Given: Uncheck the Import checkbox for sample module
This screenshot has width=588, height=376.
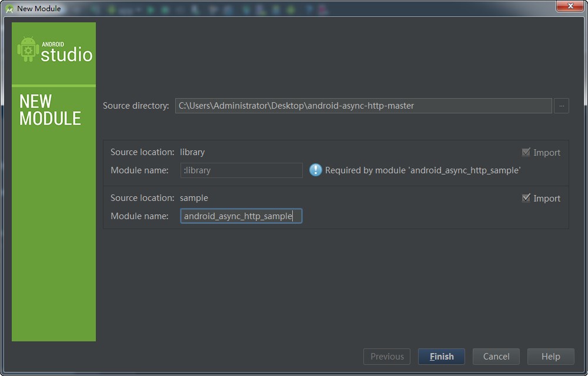Looking at the screenshot, I should pos(526,199).
